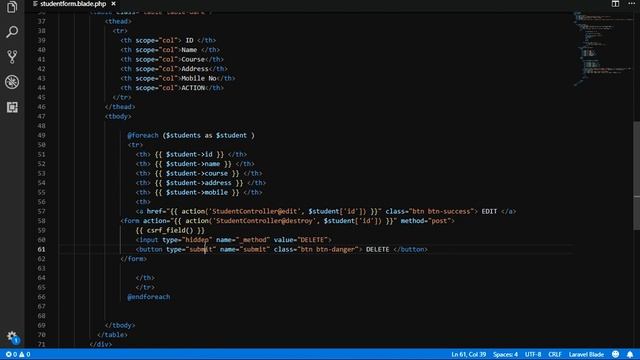Click Ln 61, Col 39 indicator
This screenshot has width=640, height=360.
tap(469, 354)
